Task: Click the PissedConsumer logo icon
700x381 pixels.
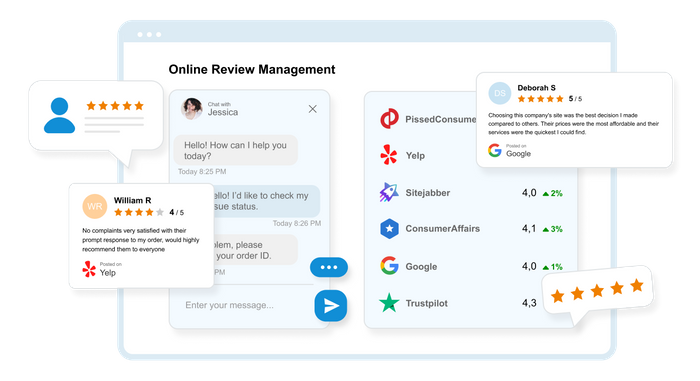Action: 389,119
